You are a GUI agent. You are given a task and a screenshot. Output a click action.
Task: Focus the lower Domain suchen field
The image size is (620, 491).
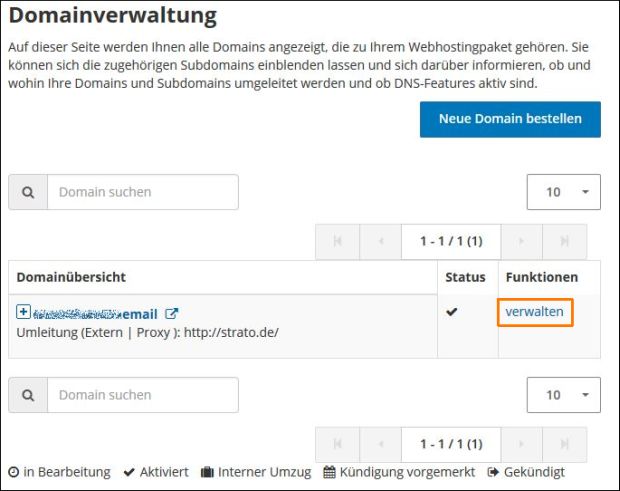143,395
